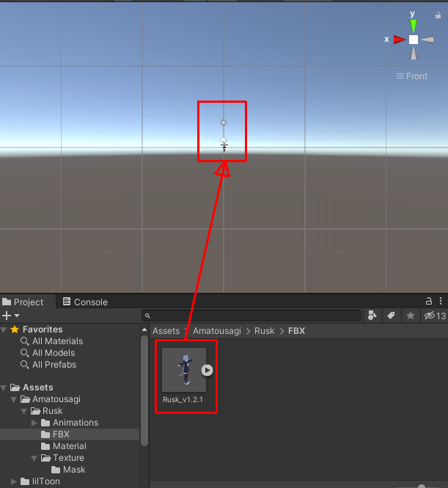The width and height of the screenshot is (448, 488).
Task: Click the green Y axis cone on gizmo
Action: coord(414,26)
